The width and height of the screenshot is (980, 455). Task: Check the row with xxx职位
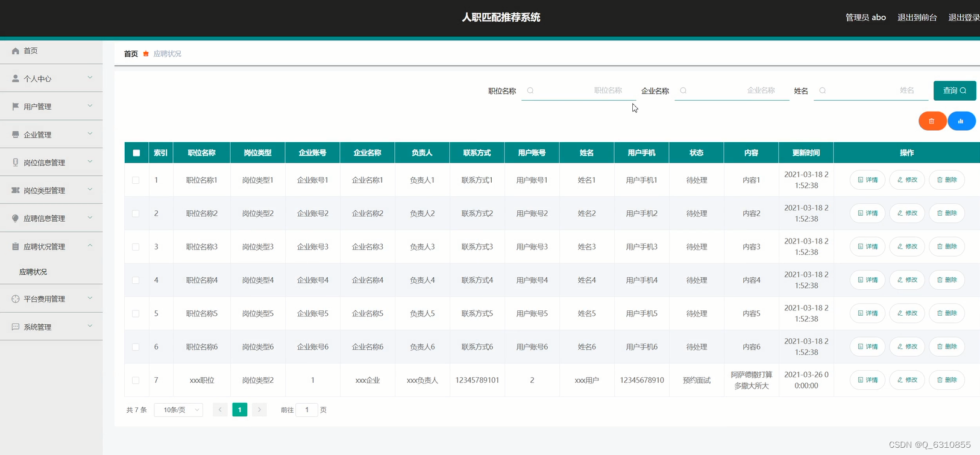(136, 380)
